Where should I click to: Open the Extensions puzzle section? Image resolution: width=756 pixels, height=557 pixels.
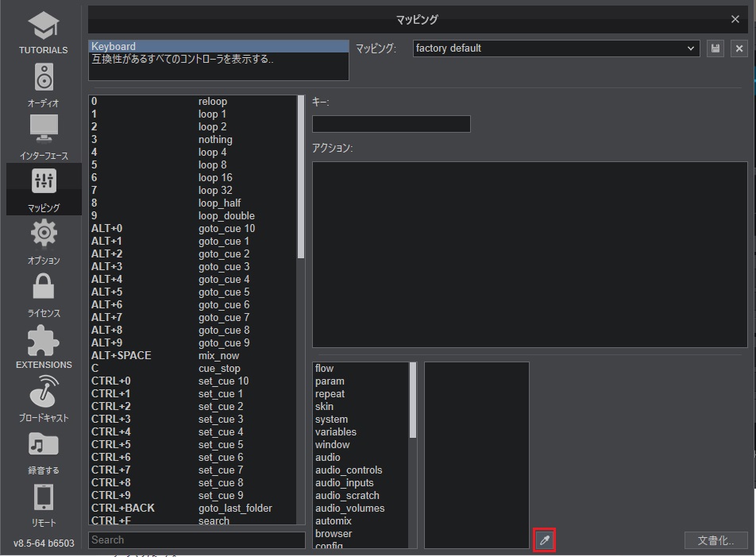(x=44, y=346)
